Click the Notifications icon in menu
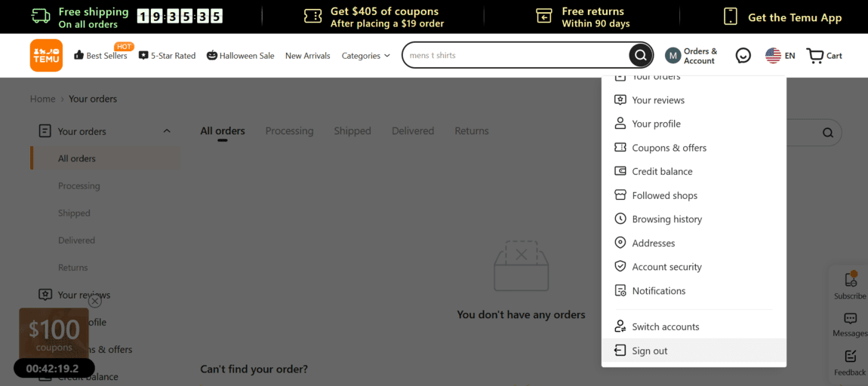The height and width of the screenshot is (386, 868). coord(620,290)
